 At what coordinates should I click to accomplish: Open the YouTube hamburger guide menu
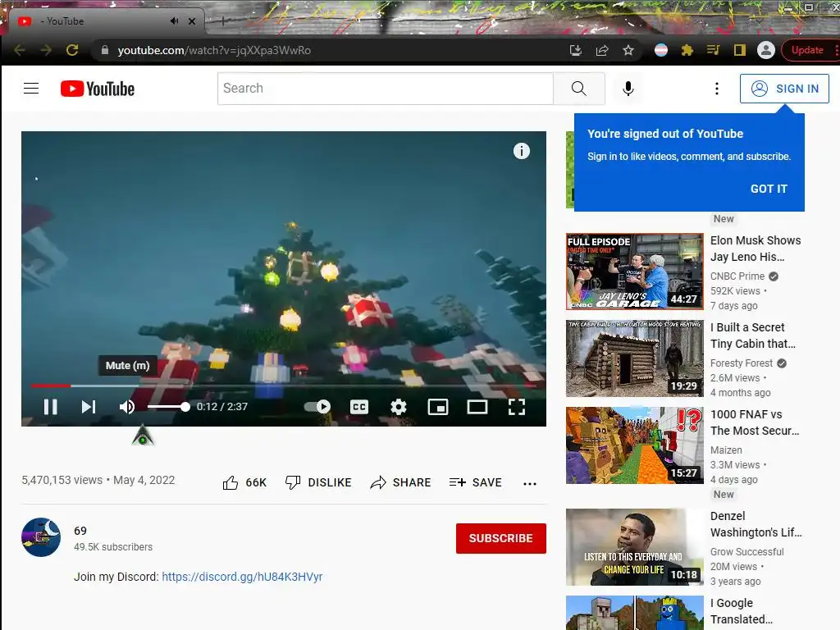point(31,89)
